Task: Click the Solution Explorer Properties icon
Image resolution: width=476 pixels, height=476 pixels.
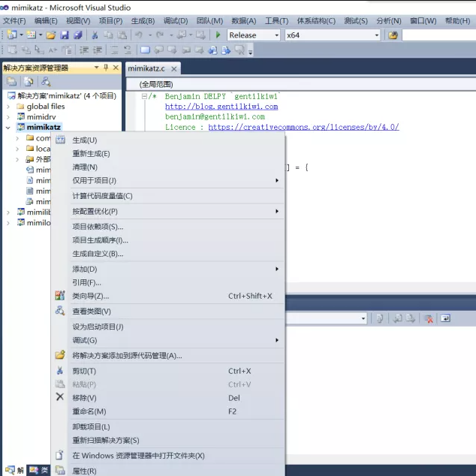Action: (12, 81)
